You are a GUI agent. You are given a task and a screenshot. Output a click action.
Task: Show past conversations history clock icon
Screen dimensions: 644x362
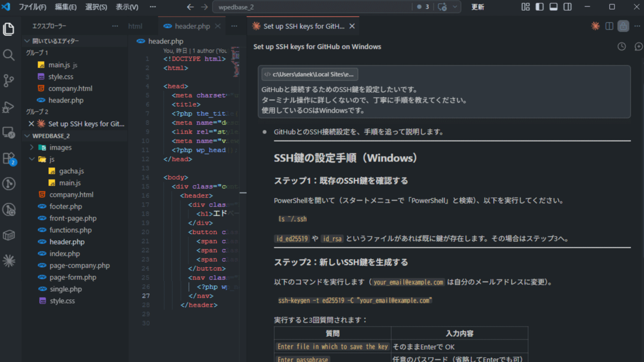click(621, 47)
